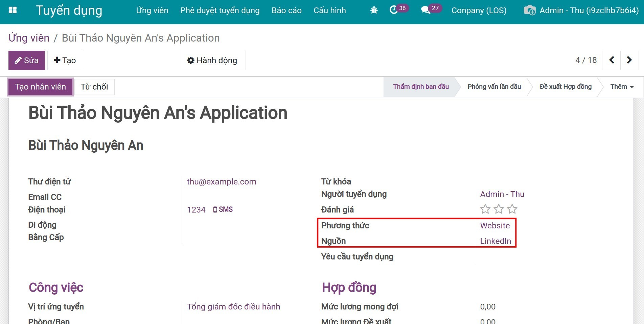
Task: Open the thu@example.com email link
Action: pos(222,182)
